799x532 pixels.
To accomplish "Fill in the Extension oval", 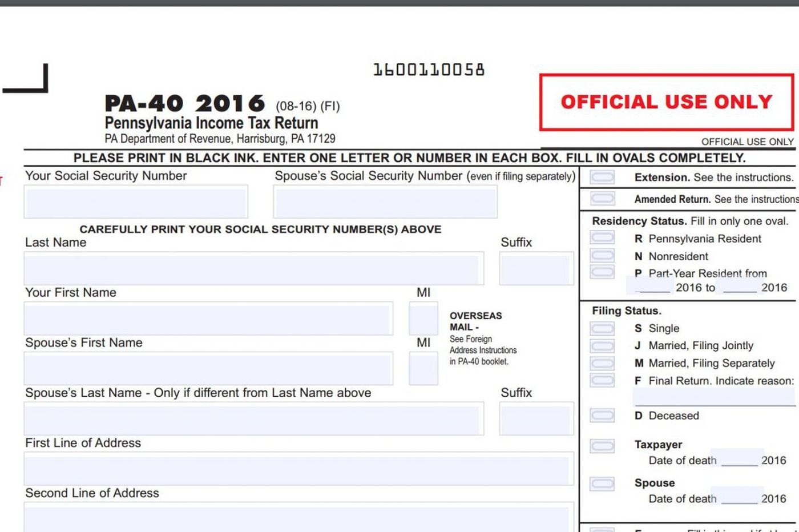I will [x=602, y=178].
